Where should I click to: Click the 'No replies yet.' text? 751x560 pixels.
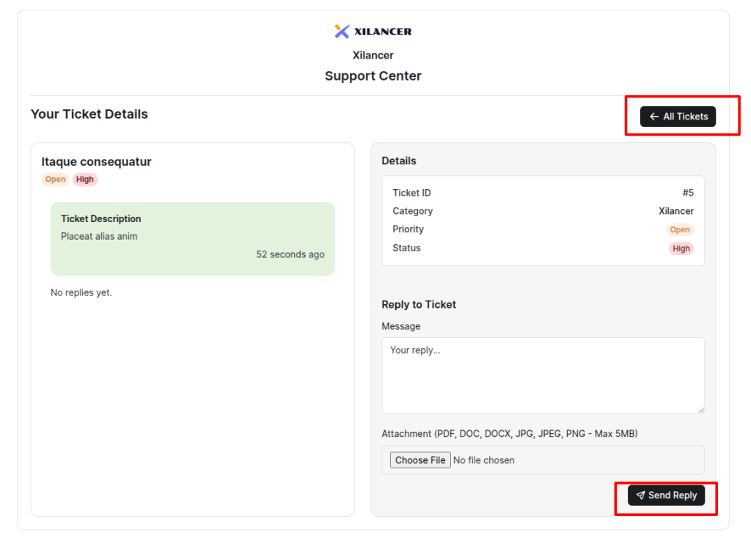[81, 292]
